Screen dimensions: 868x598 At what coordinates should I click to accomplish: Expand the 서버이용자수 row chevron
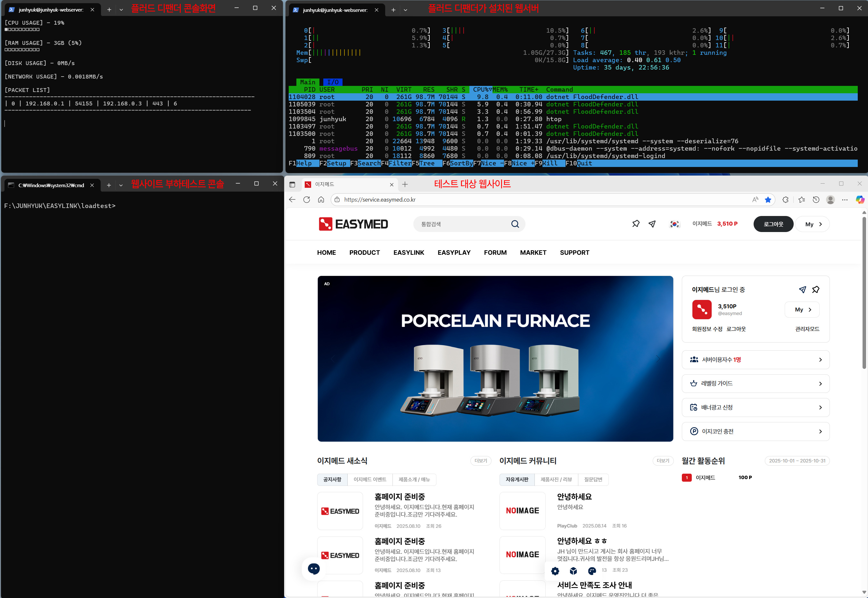point(820,360)
